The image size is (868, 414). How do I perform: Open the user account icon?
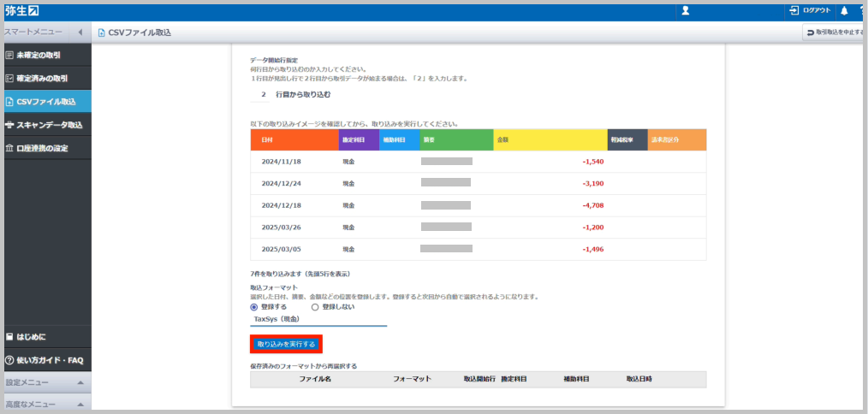point(686,10)
